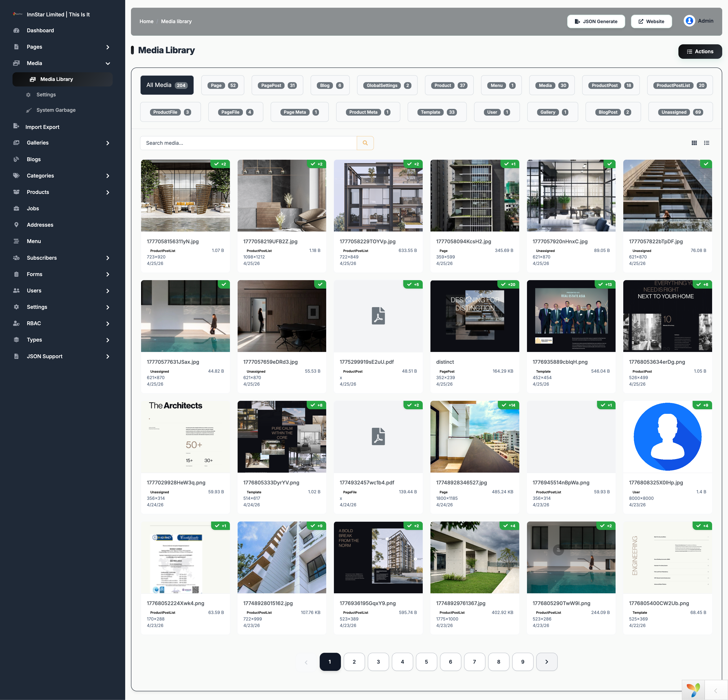Open the Actions button
The image size is (728, 700).
(700, 52)
